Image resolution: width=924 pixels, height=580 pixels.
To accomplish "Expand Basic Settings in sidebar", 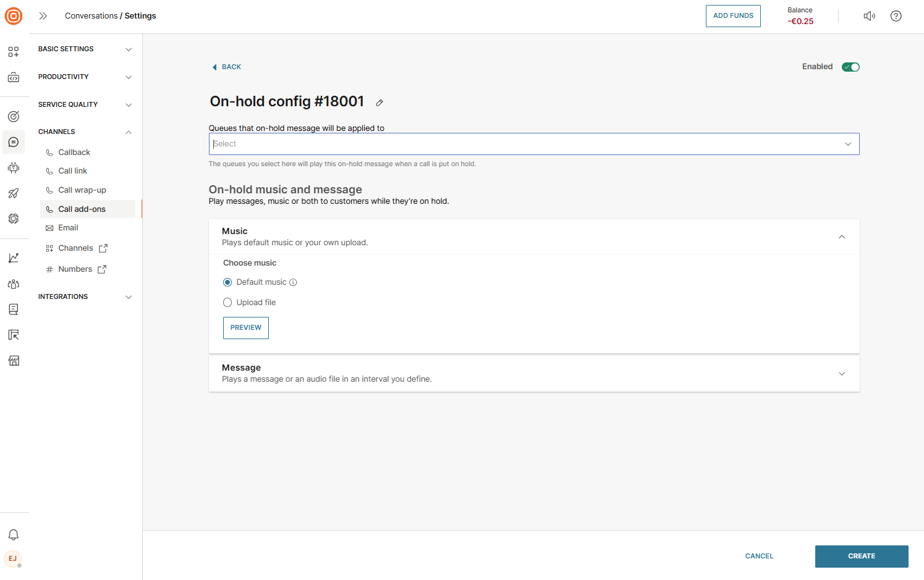I will tap(85, 49).
